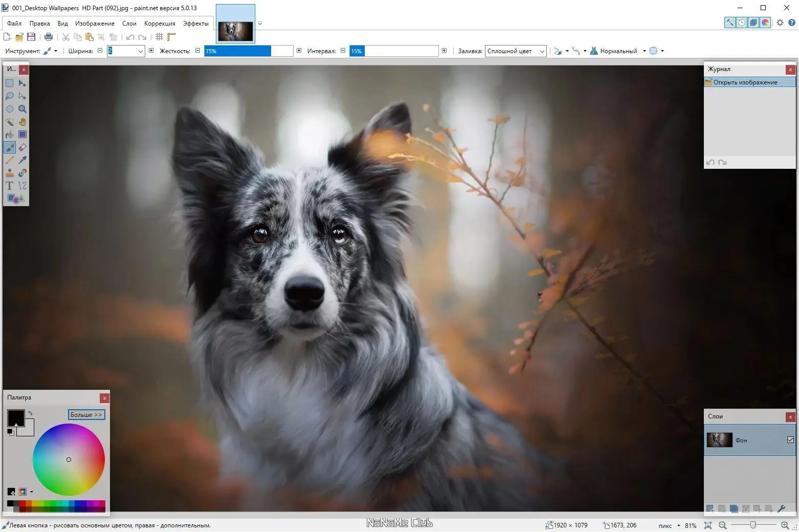Toggle the rulers display icon

coord(171,37)
